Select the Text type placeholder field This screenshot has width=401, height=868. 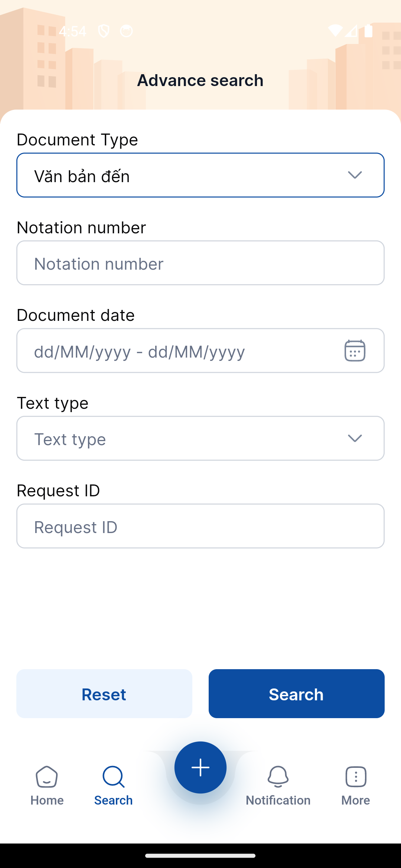point(178,438)
